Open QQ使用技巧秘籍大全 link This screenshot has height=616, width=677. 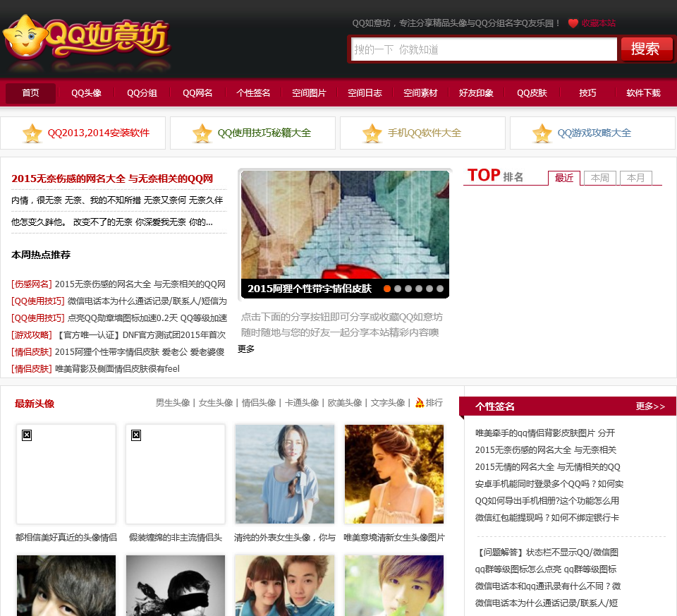tap(264, 133)
